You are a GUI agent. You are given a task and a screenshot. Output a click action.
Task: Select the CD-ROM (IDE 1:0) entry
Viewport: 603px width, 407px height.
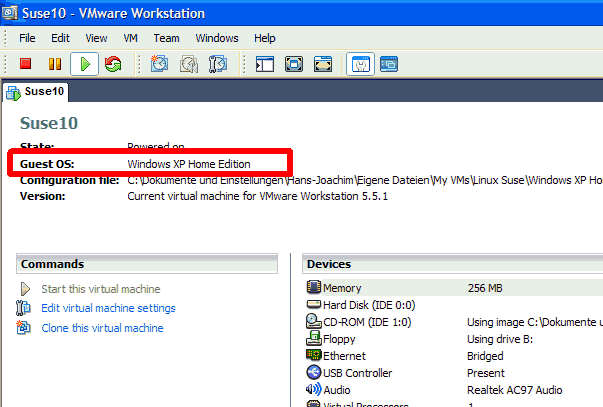(x=367, y=322)
